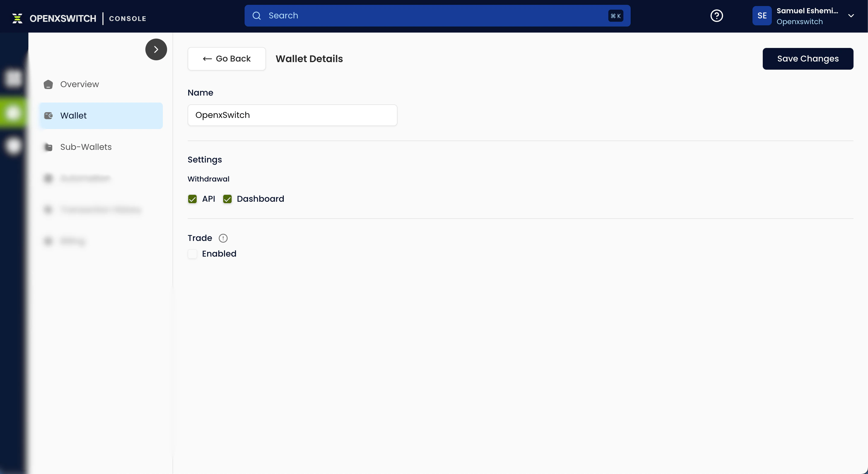Click the Wallet Details heading
This screenshot has height=474, width=868.
[x=309, y=58]
